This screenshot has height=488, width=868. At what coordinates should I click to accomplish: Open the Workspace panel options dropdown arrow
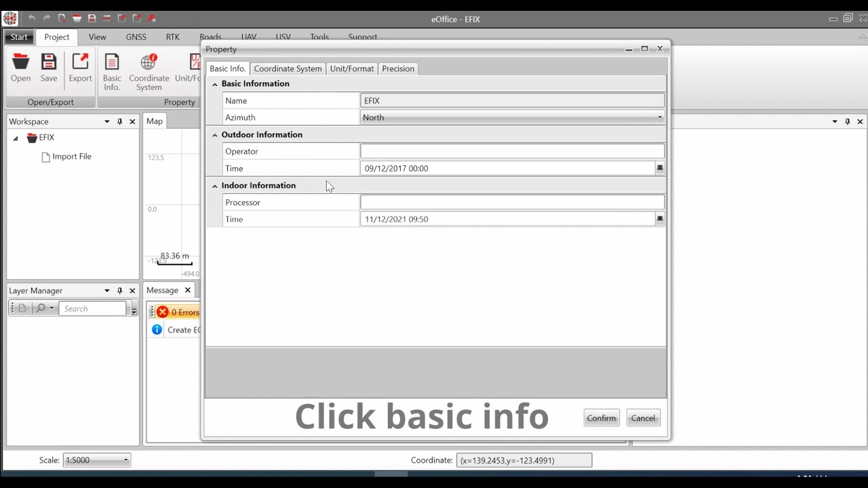pyautogui.click(x=106, y=121)
